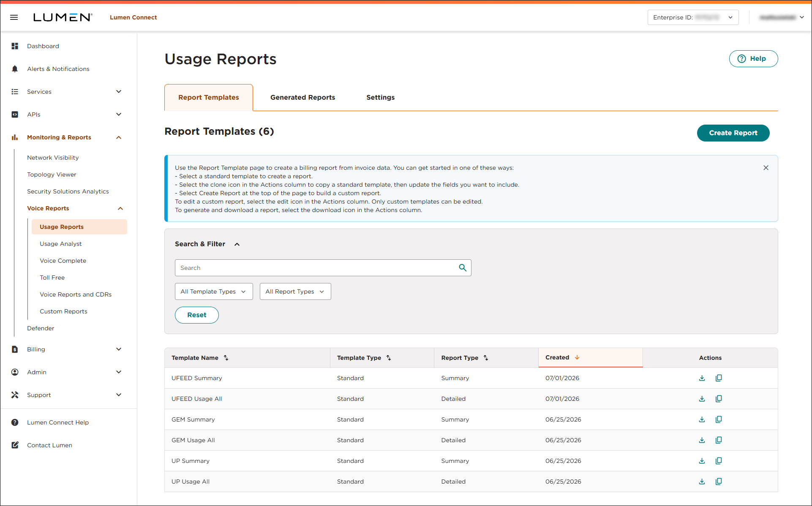Viewport: 812px width, 506px height.
Task: Click the Help button
Action: (x=753, y=59)
